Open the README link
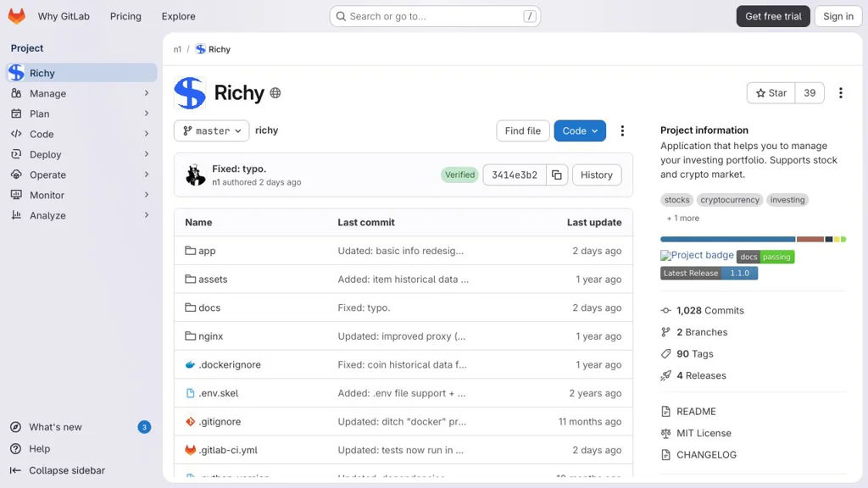The image size is (868, 488). click(696, 412)
